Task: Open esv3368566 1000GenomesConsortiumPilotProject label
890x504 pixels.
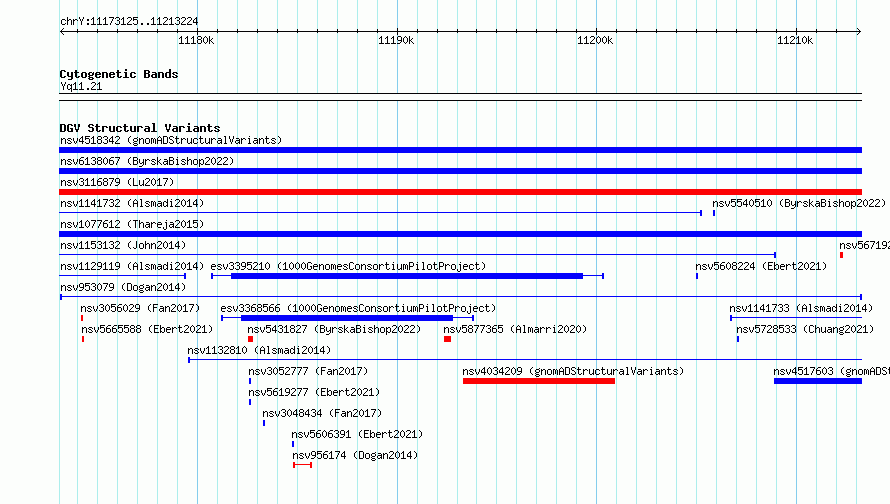Action: click(x=358, y=308)
